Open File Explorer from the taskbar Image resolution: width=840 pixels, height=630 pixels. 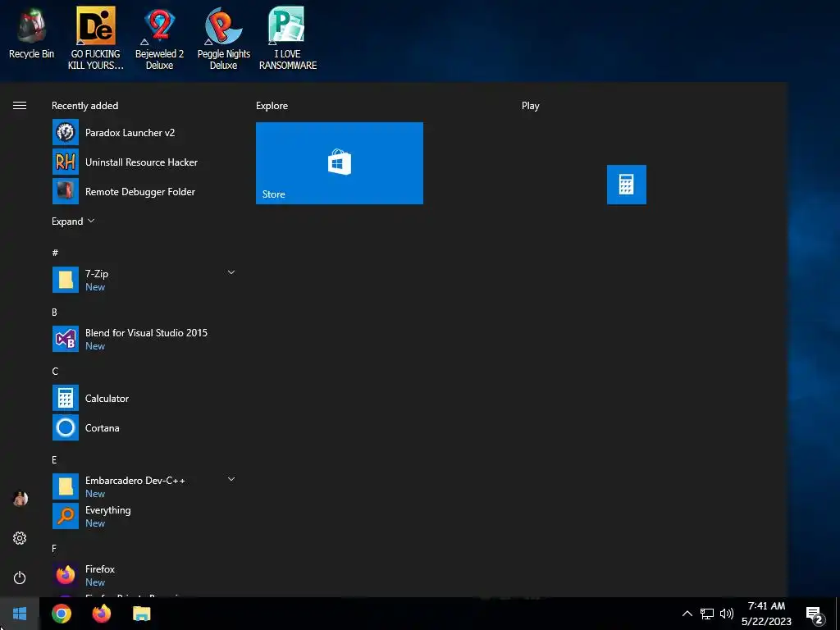pyautogui.click(x=141, y=614)
